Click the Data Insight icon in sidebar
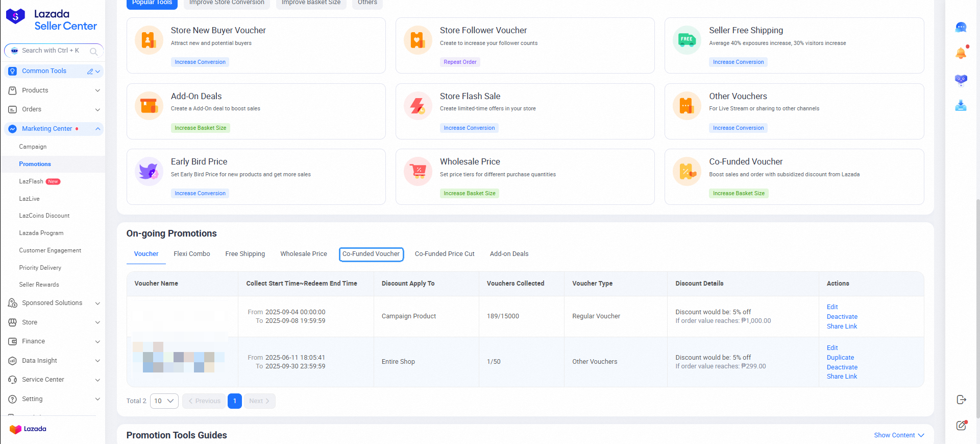Viewport: 980px width, 444px height. point(13,361)
